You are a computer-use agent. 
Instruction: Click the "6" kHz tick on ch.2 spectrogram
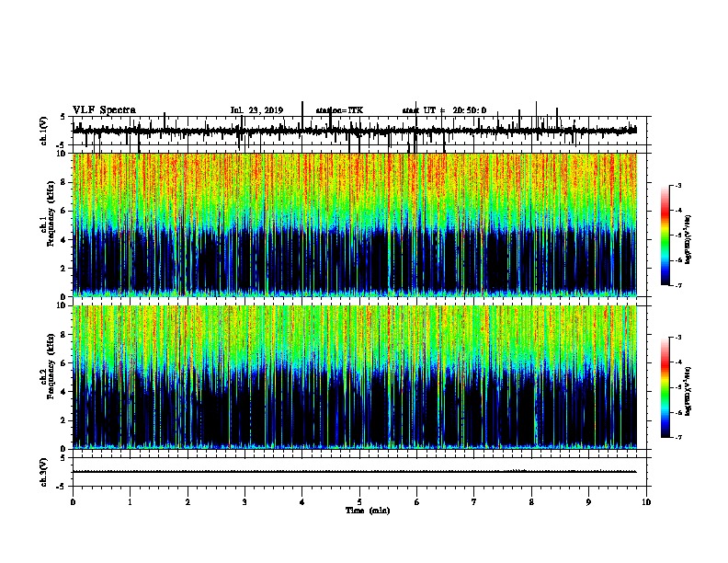pos(64,362)
